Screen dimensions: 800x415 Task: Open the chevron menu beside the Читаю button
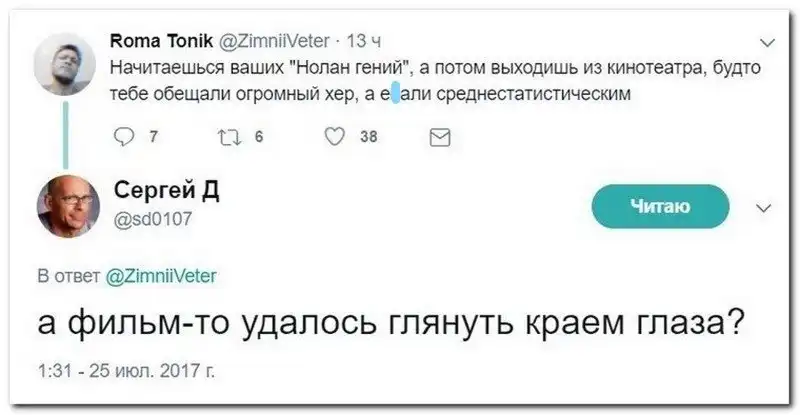(x=765, y=208)
